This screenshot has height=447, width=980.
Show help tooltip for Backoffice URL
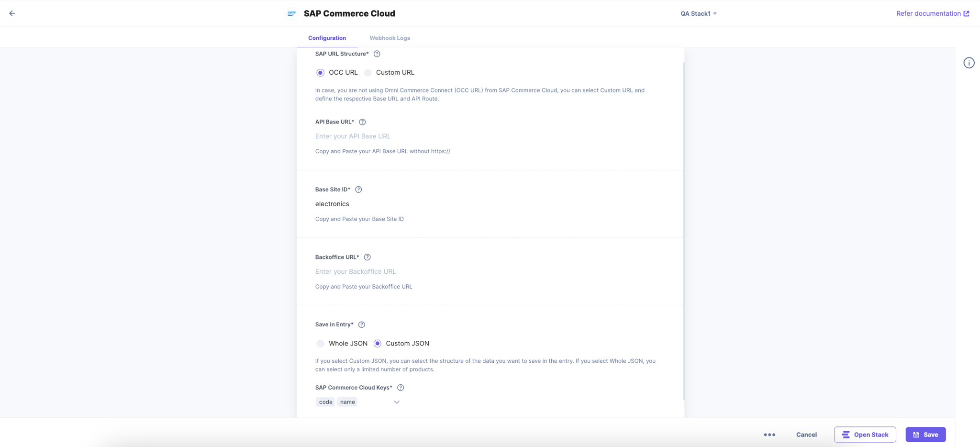(367, 257)
